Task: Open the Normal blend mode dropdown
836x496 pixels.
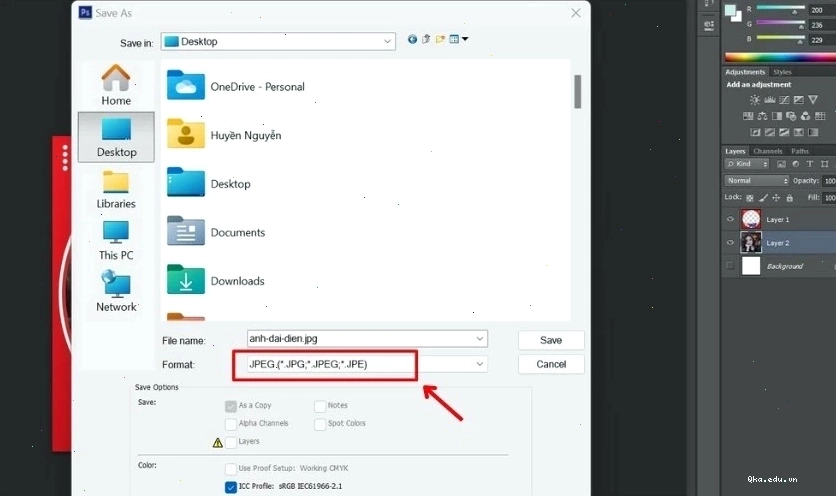Action: coord(756,181)
